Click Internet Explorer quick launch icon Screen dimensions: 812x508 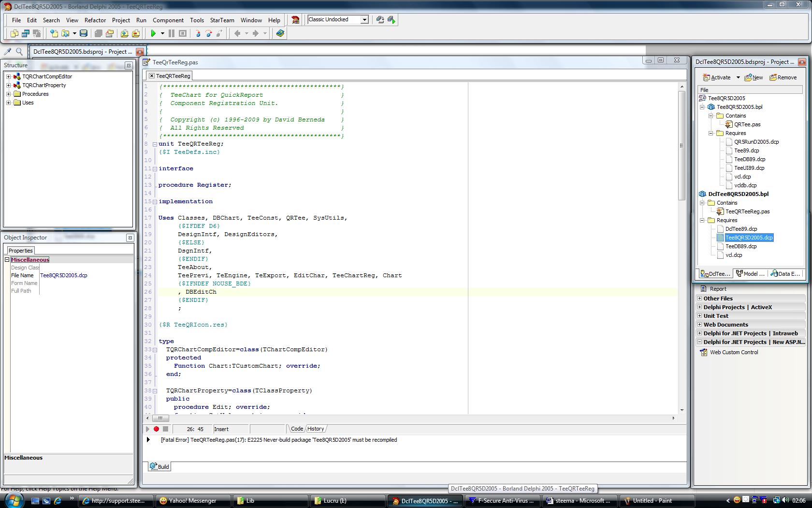[x=58, y=501]
